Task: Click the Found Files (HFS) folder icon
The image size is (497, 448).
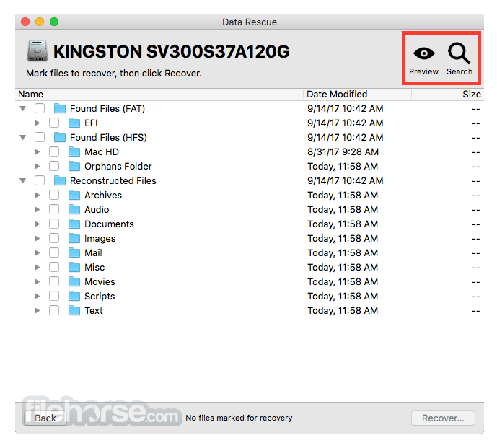Action: click(x=60, y=137)
